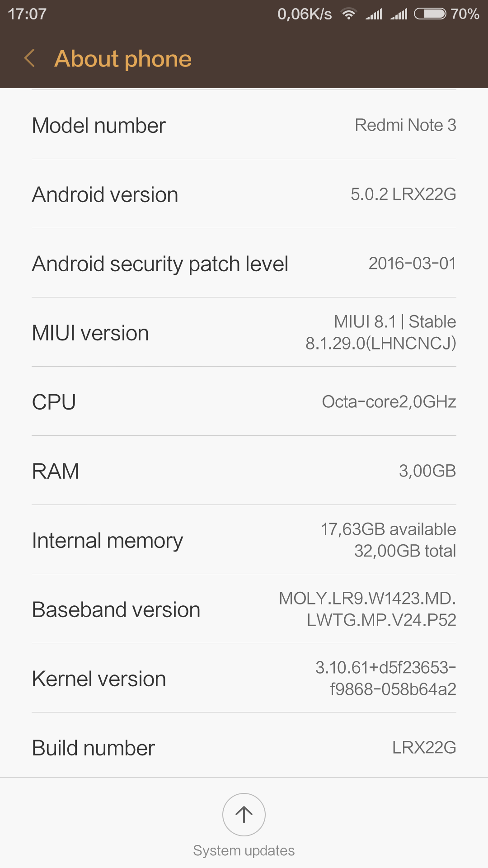Tap the battery status icon
Image resolution: width=488 pixels, height=868 pixels.
click(430, 14)
